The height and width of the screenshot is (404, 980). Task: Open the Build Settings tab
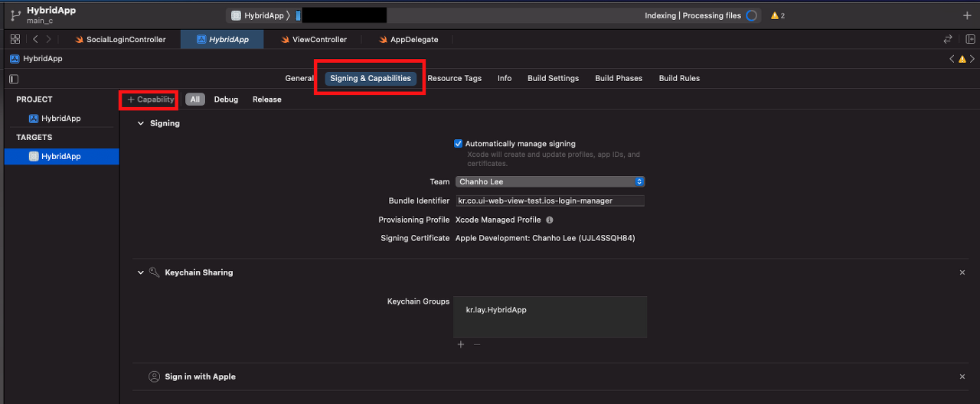pos(553,78)
